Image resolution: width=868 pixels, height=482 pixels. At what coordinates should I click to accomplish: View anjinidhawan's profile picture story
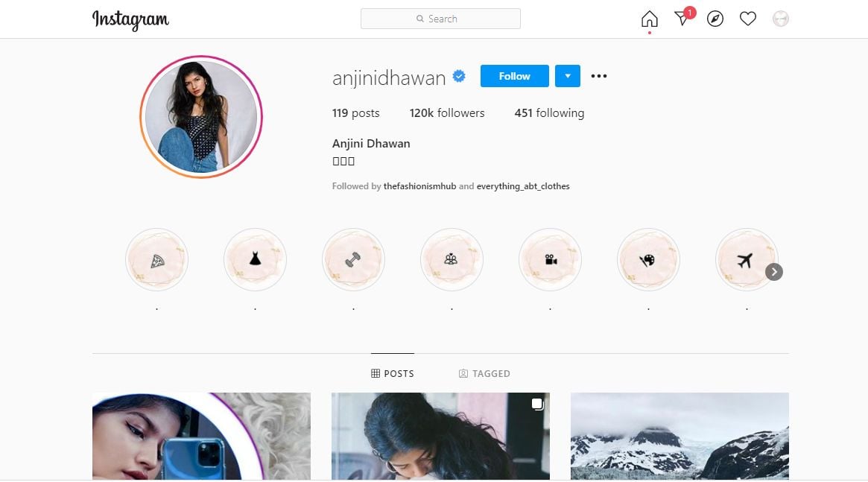pos(201,117)
